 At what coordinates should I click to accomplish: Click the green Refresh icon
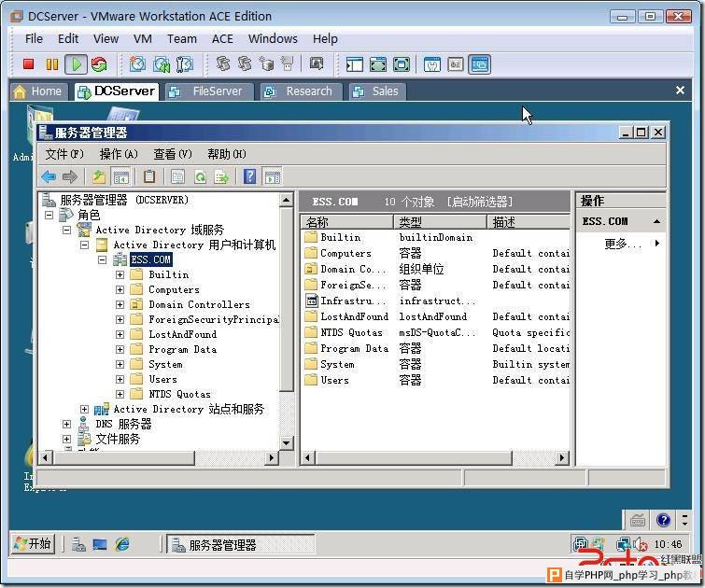(x=200, y=177)
